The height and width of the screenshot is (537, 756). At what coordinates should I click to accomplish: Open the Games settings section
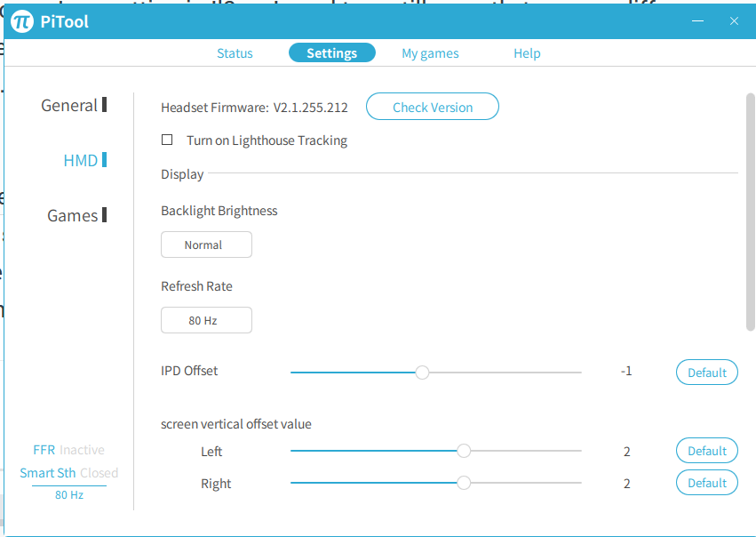click(73, 215)
